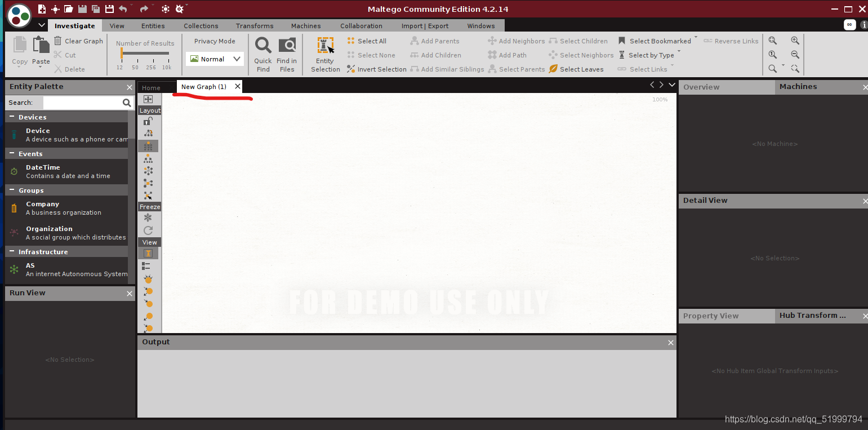This screenshot has width=868, height=430.
Task: Click zoom to fit magnifier icon
Action: [773, 41]
